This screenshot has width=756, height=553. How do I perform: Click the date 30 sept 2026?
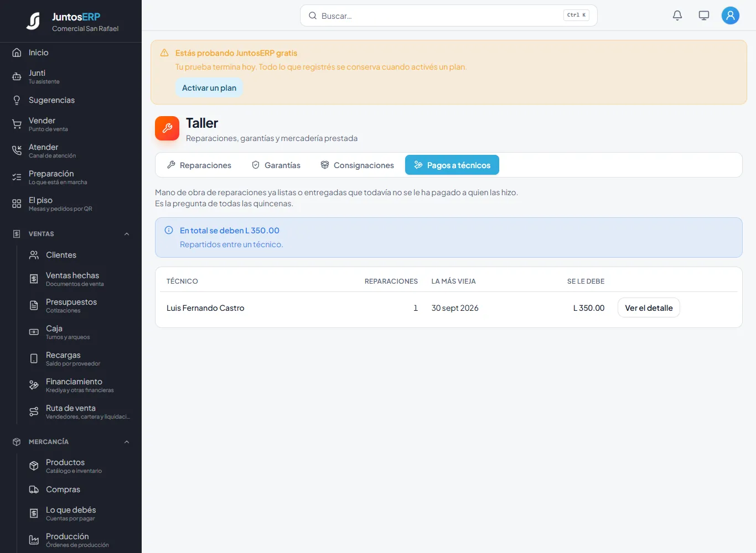click(x=455, y=308)
